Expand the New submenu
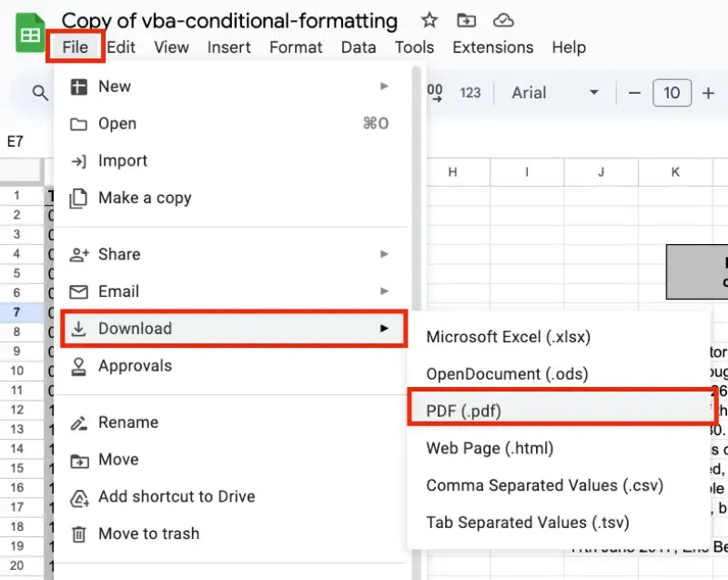Image resolution: width=728 pixels, height=580 pixels. coord(233,86)
